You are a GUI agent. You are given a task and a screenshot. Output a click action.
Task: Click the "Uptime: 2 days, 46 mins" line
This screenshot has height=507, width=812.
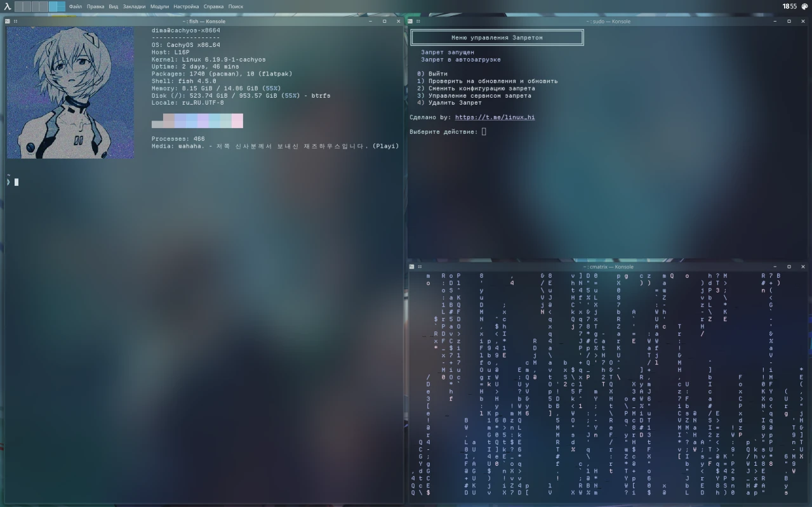[x=196, y=67]
